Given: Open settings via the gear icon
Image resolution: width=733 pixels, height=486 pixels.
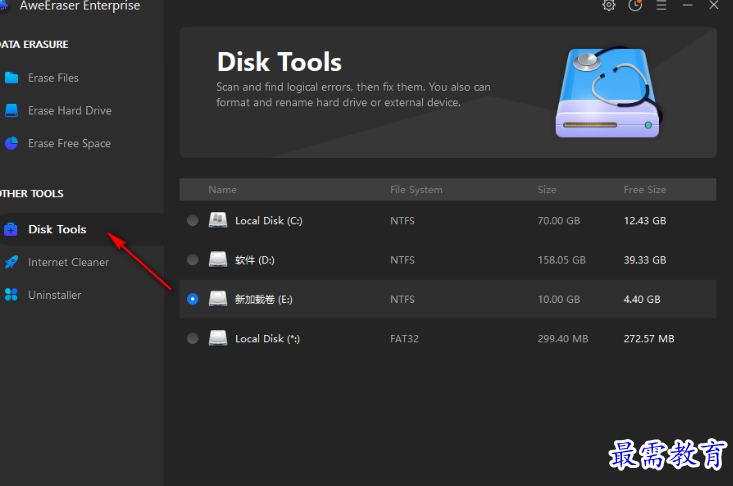Looking at the screenshot, I should [x=609, y=6].
